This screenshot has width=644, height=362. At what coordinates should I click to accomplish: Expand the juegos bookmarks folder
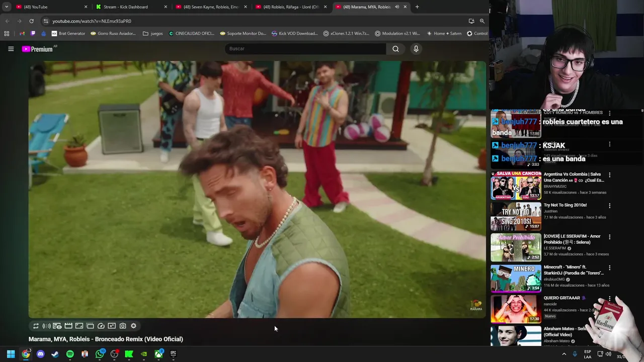point(153,34)
